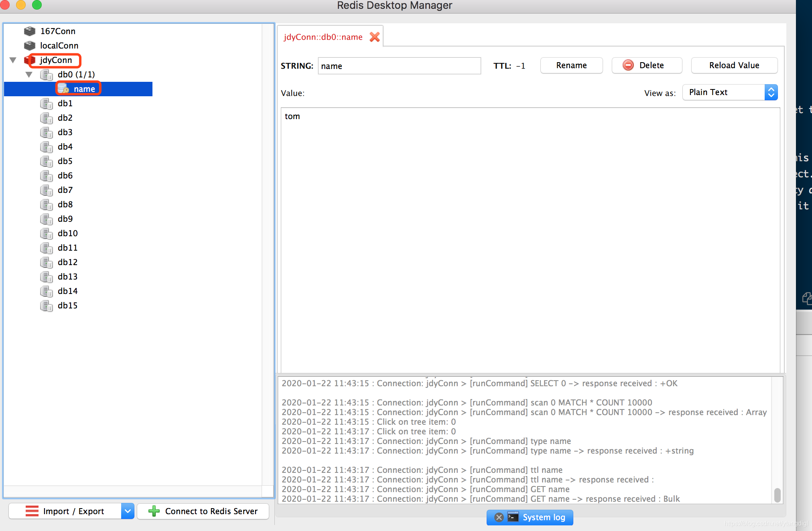Open Import / Export dropdown arrow
This screenshot has height=531, width=812.
(128, 511)
